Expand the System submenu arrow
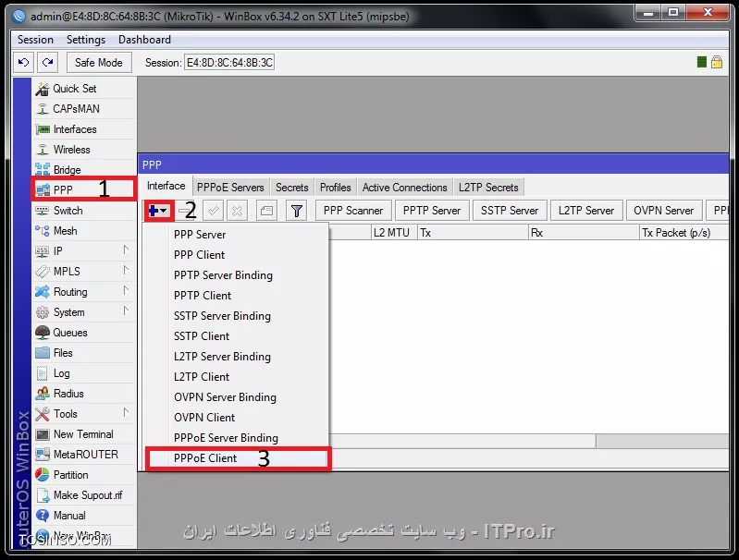 pos(126,310)
